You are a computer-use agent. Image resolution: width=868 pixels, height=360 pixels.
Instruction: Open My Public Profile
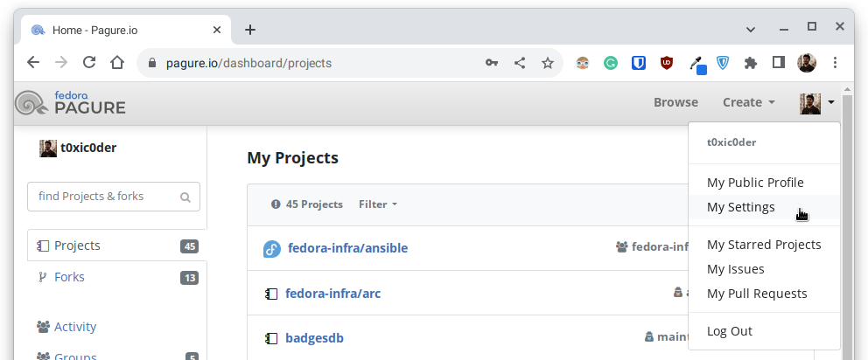pyautogui.click(x=764, y=183)
